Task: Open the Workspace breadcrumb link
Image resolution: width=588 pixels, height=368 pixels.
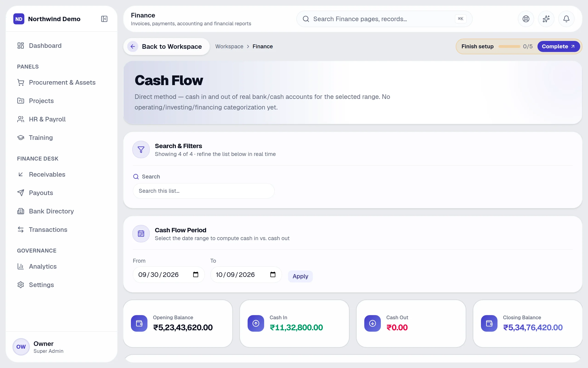Action: 229,46
